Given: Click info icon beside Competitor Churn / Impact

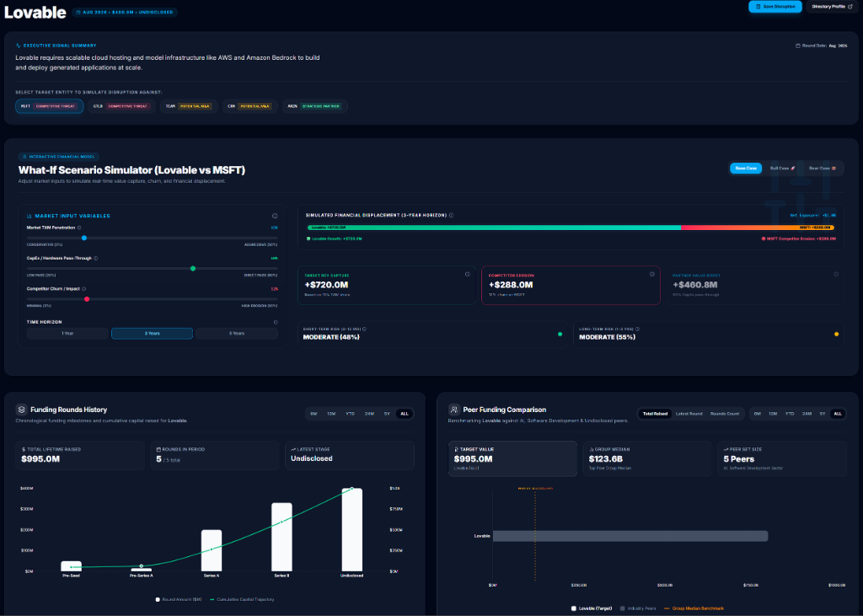Looking at the screenshot, I should click(x=83, y=288).
